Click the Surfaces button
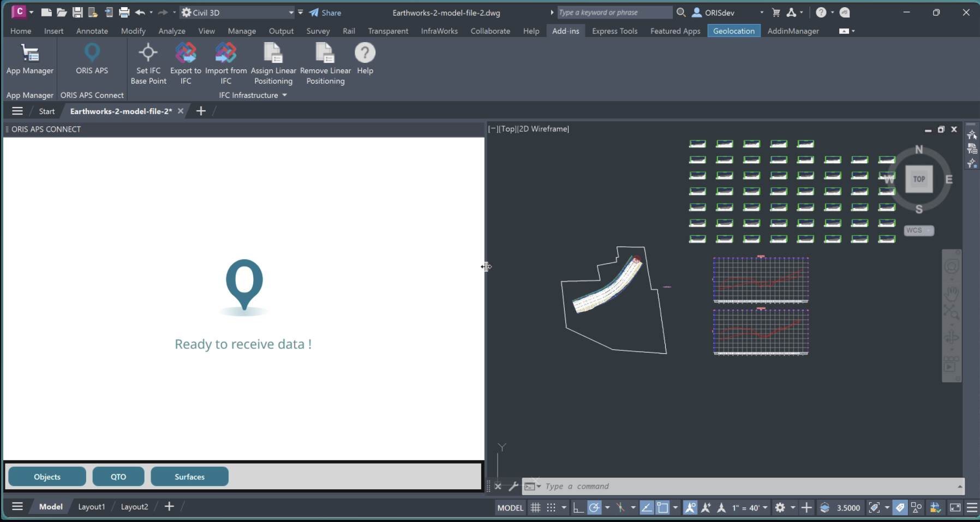 pos(189,477)
